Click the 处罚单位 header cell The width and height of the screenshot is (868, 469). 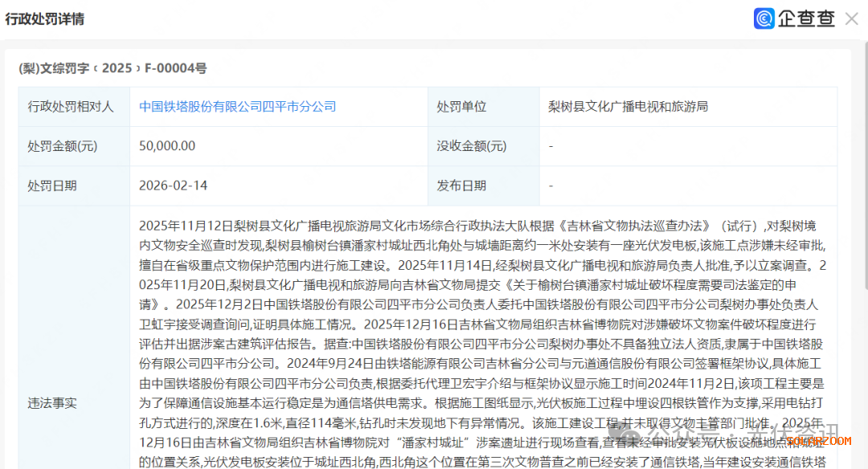461,107
